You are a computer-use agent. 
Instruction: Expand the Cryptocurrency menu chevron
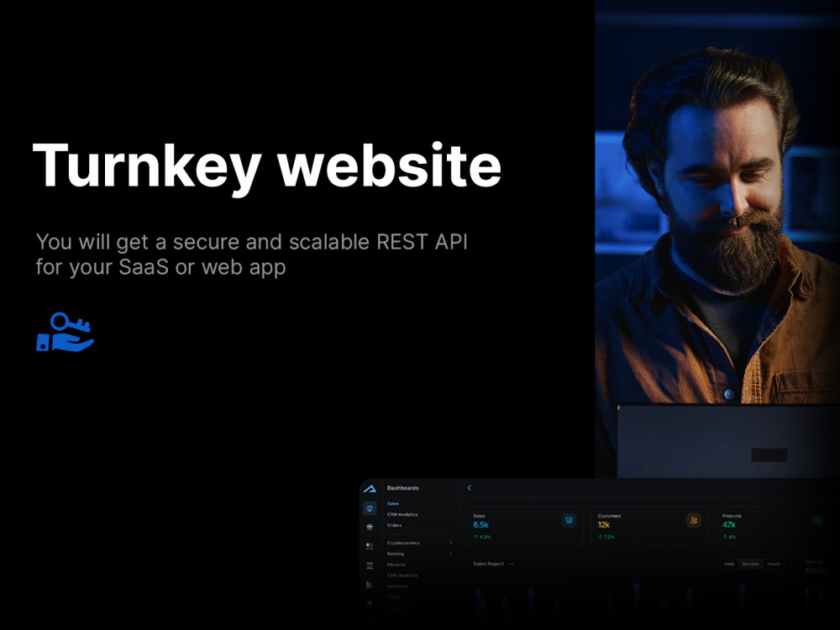(x=450, y=543)
